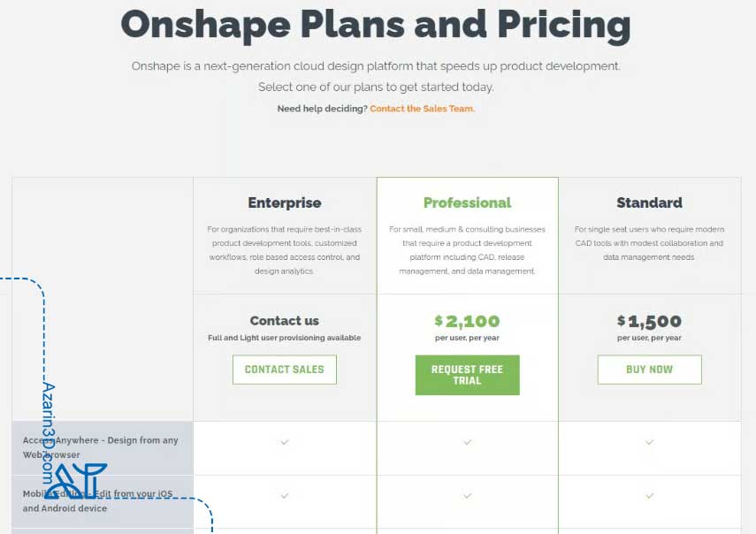Screen dimensions: 756x534
Task: Select the Enterprise plan heading
Action: (x=285, y=202)
